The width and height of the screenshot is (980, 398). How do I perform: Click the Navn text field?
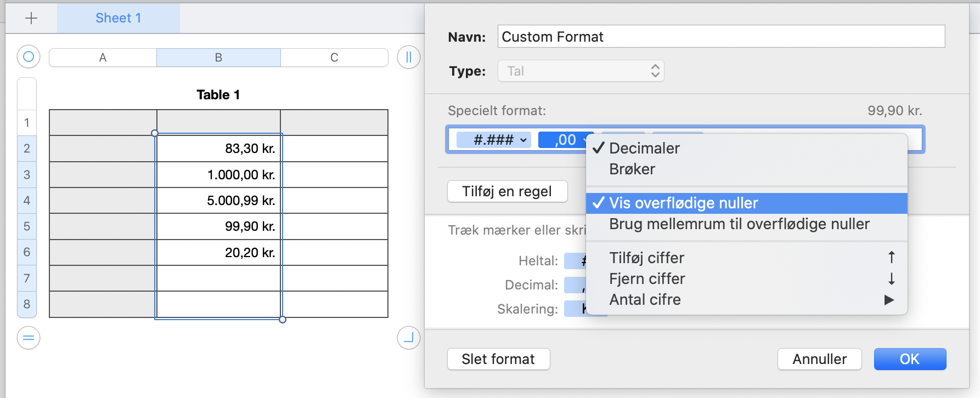click(721, 37)
